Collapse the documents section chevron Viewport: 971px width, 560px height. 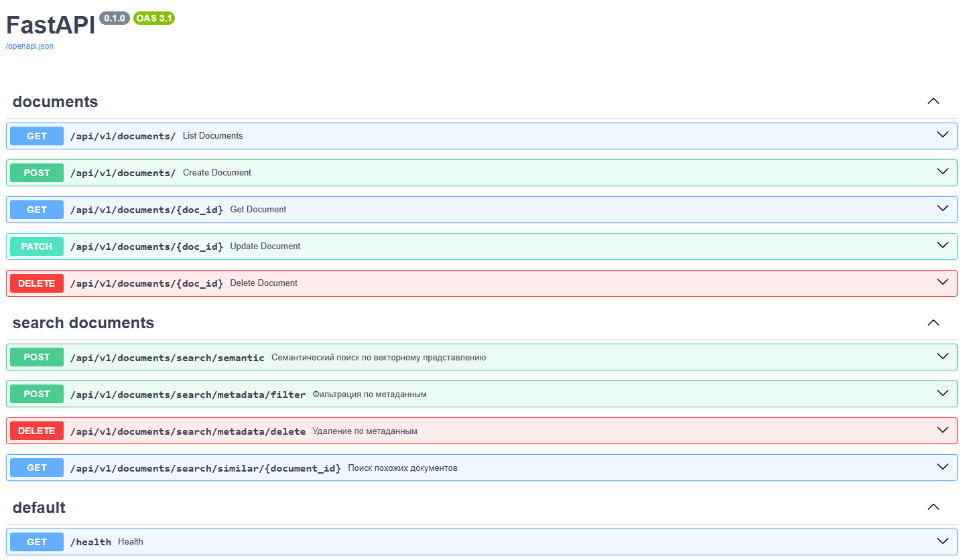coord(933,101)
